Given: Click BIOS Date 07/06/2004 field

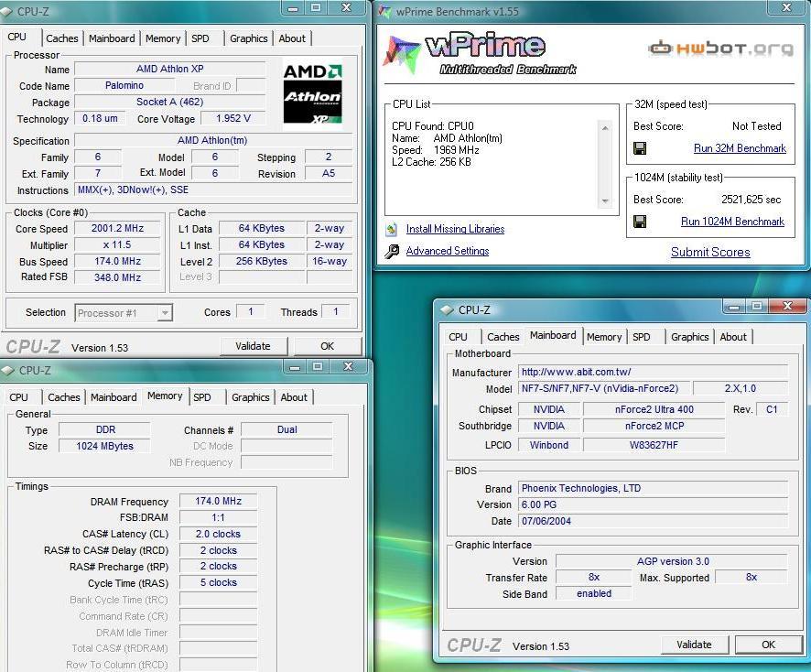Looking at the screenshot, I should coord(654,521).
